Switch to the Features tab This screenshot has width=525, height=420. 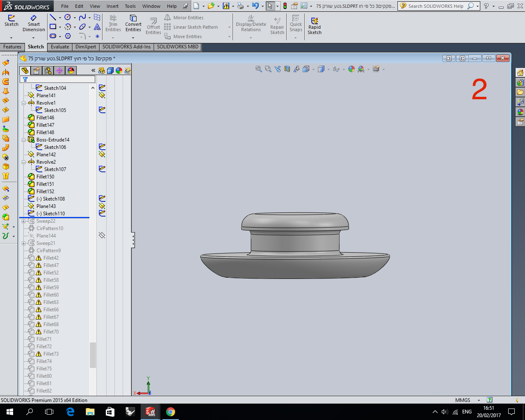pos(12,47)
